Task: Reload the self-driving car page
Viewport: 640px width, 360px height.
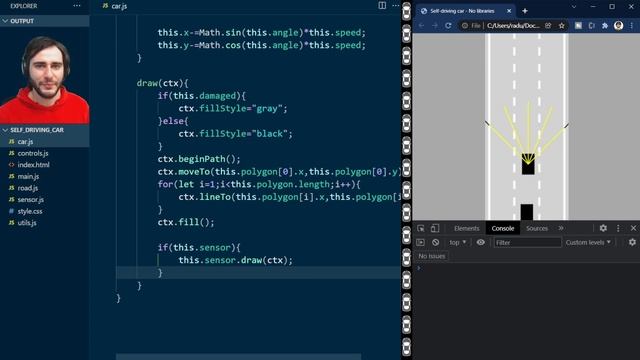Action: pos(448,25)
